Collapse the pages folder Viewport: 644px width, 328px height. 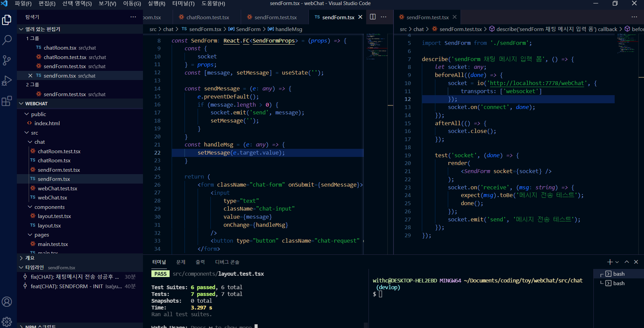pyautogui.click(x=80, y=235)
